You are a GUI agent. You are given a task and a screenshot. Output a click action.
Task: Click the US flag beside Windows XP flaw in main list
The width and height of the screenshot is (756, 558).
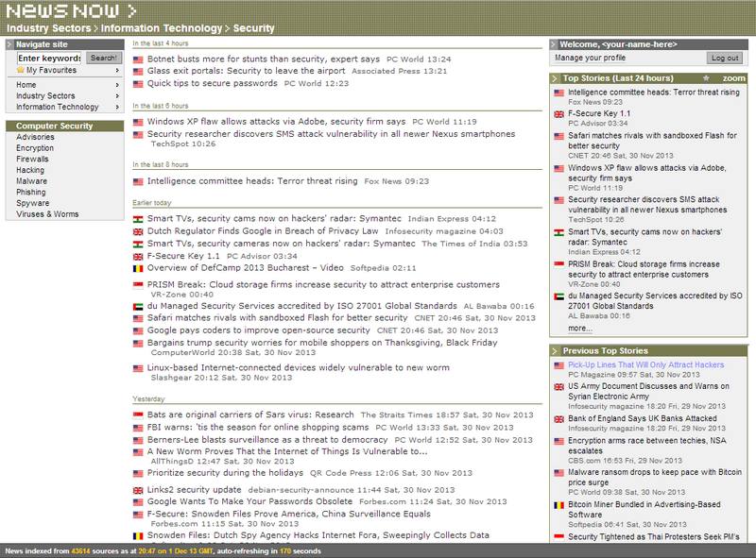138,123
